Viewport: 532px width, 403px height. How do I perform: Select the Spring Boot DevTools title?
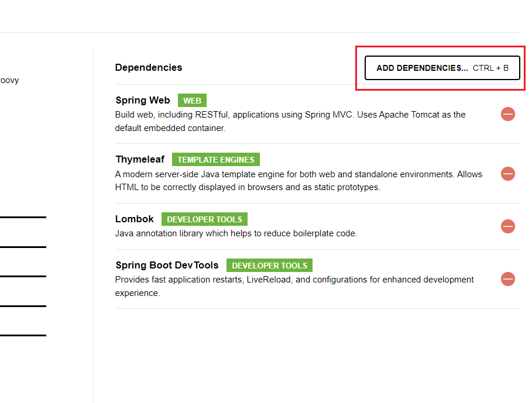tap(167, 266)
